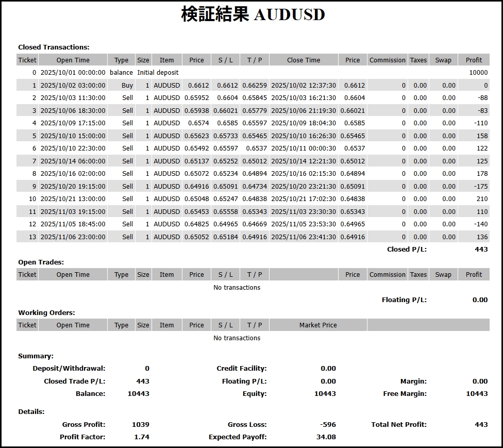Select the Free Margin label
This screenshot has width=503, height=448.
405,393
